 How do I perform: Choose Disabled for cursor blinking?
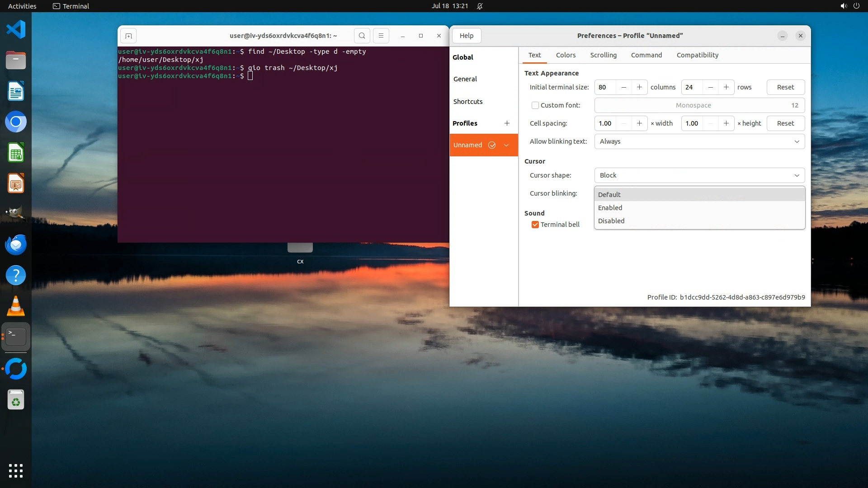pos(611,221)
